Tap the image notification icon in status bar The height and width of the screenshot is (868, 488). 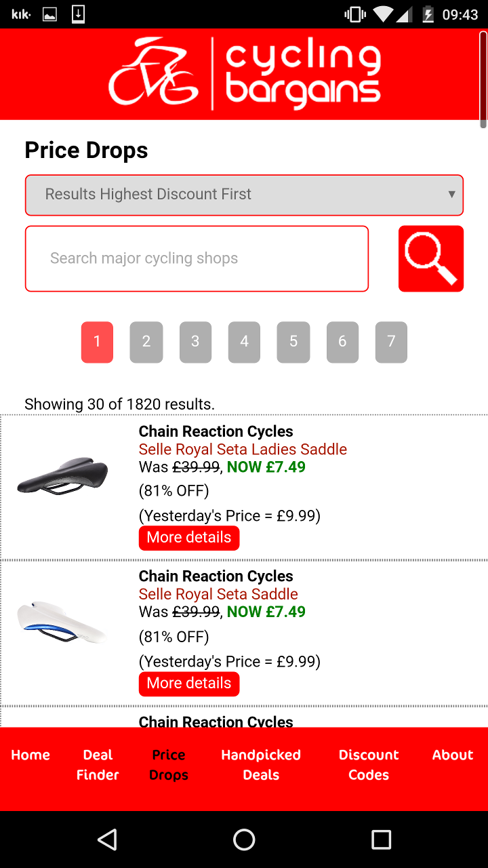[49, 14]
